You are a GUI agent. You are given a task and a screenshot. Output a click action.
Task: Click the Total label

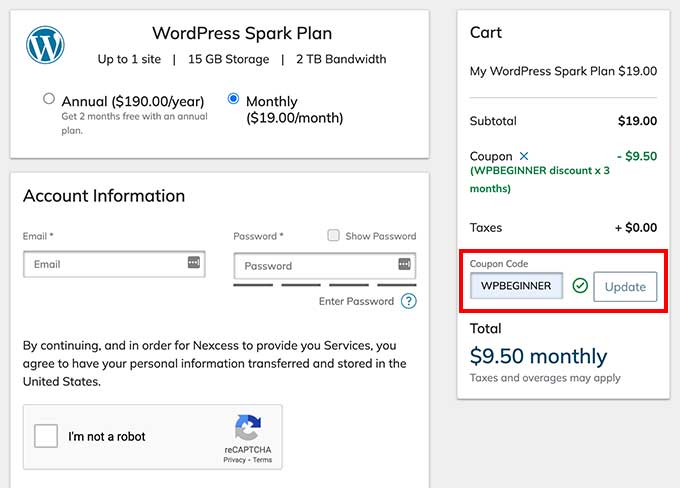[486, 328]
